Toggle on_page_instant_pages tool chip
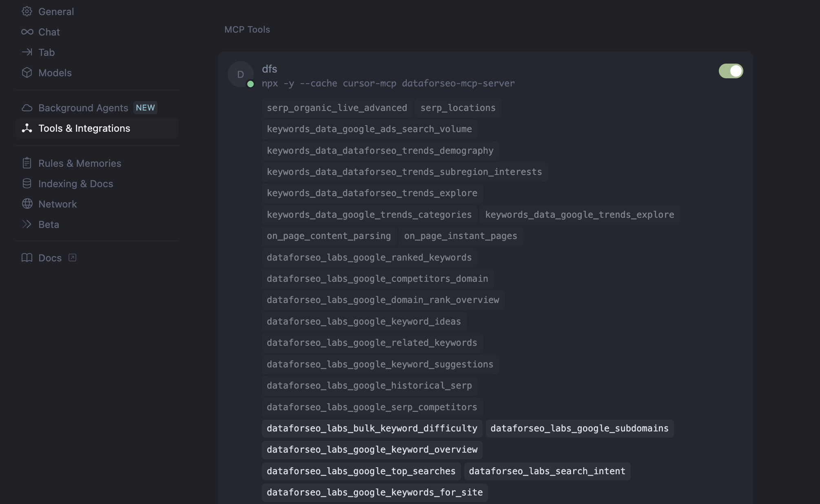The image size is (820, 504). click(x=461, y=236)
